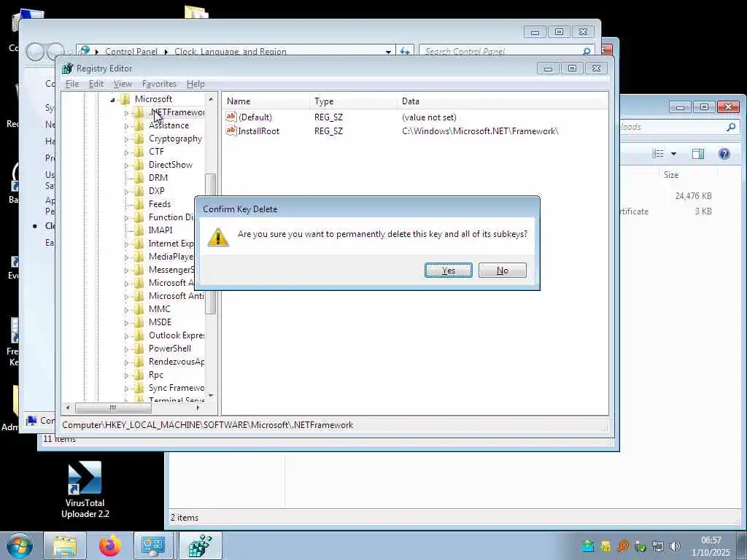This screenshot has height=560, width=747.
Task: Switch to Registry Editor taskbar button
Action: 200,545
